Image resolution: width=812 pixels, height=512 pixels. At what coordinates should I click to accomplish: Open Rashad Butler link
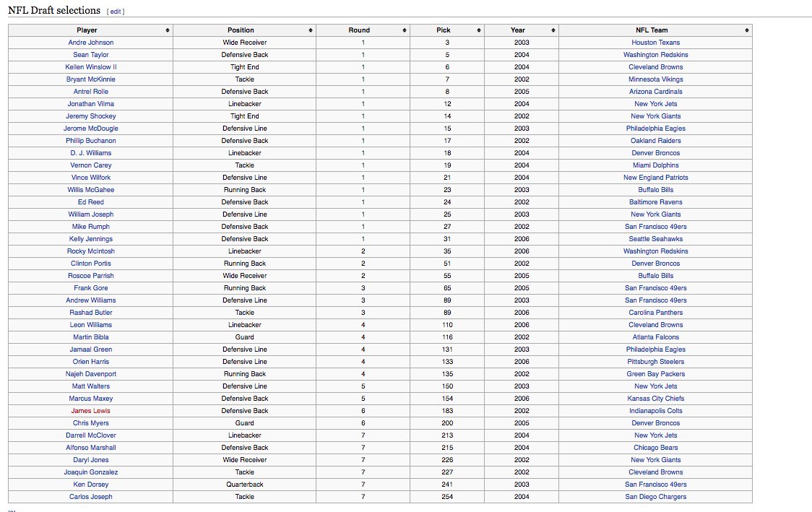click(x=90, y=313)
